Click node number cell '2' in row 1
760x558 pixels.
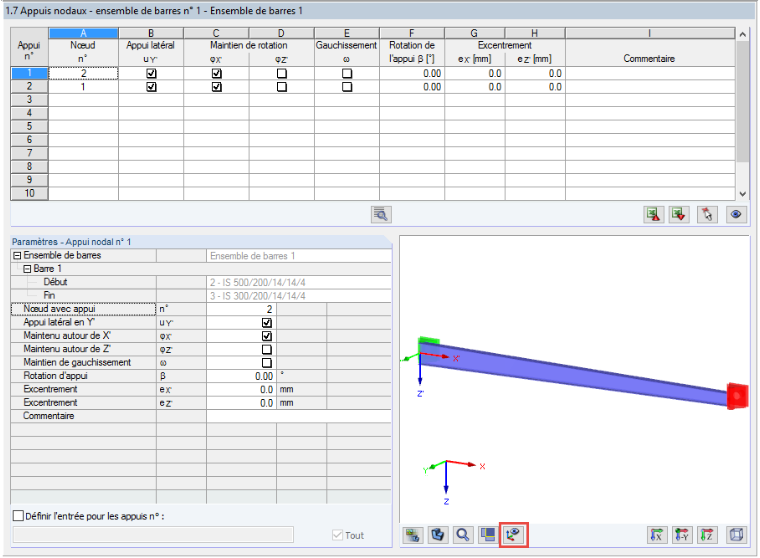click(x=83, y=73)
